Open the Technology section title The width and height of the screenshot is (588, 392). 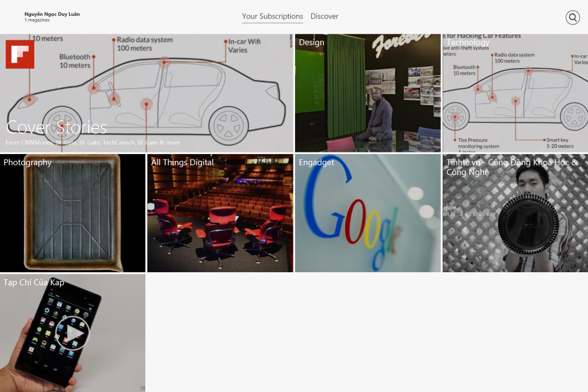[468, 42]
